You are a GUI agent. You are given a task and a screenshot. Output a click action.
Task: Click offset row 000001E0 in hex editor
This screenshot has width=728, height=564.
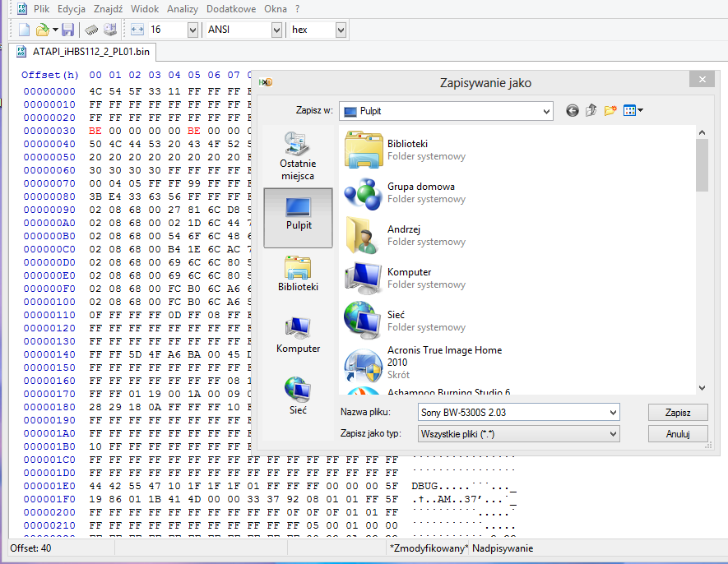[49, 486]
